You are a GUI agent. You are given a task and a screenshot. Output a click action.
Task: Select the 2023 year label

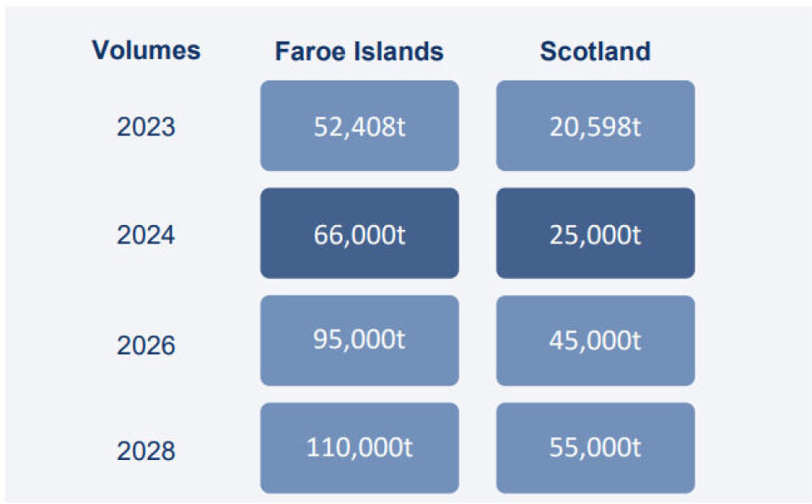(x=146, y=127)
